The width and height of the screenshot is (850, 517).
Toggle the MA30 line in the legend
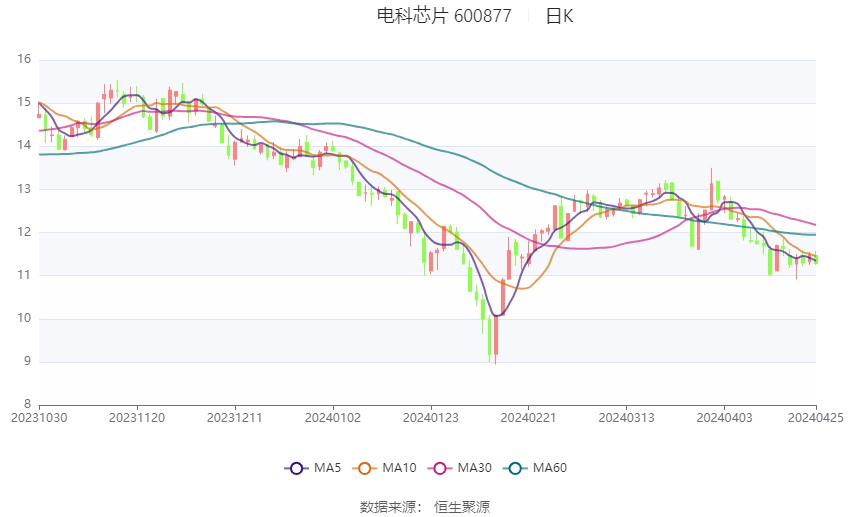tap(460, 468)
